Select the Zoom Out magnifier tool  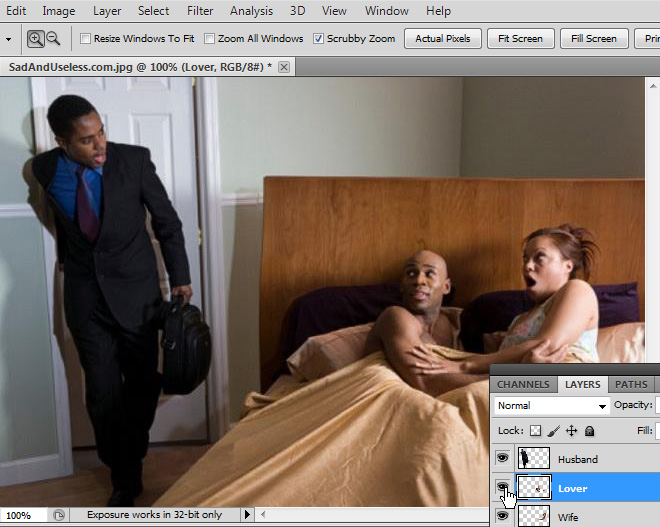pyautogui.click(x=53, y=39)
